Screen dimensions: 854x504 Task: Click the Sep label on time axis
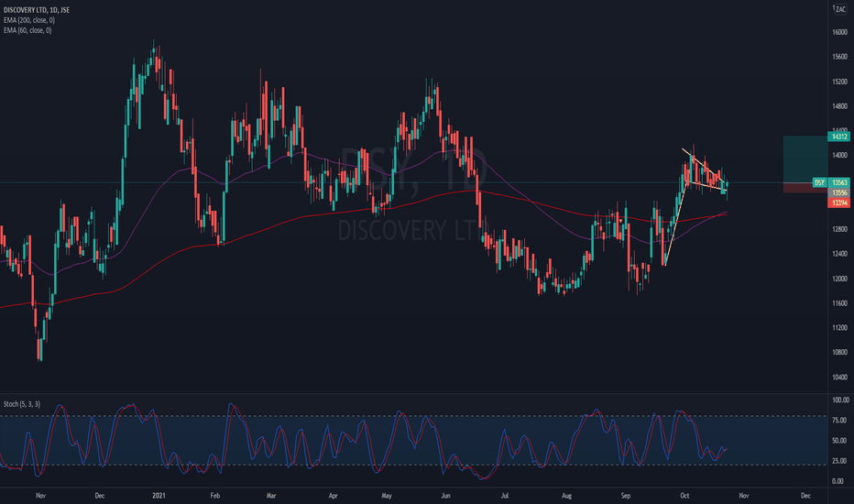point(625,496)
